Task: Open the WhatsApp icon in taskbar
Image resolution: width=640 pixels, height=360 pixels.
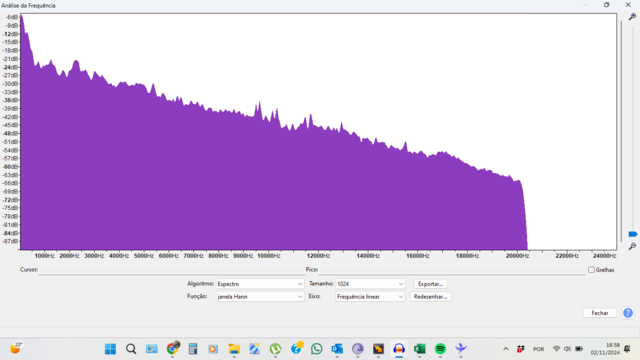Action: coord(316,349)
